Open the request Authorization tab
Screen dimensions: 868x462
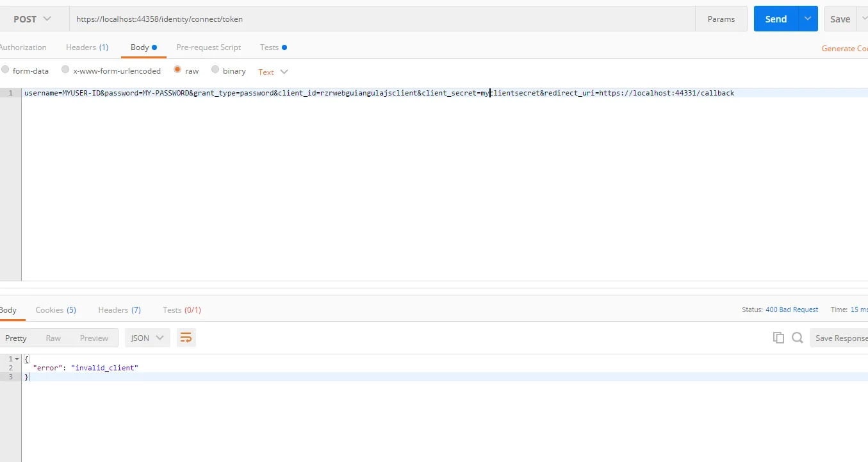[x=23, y=47]
